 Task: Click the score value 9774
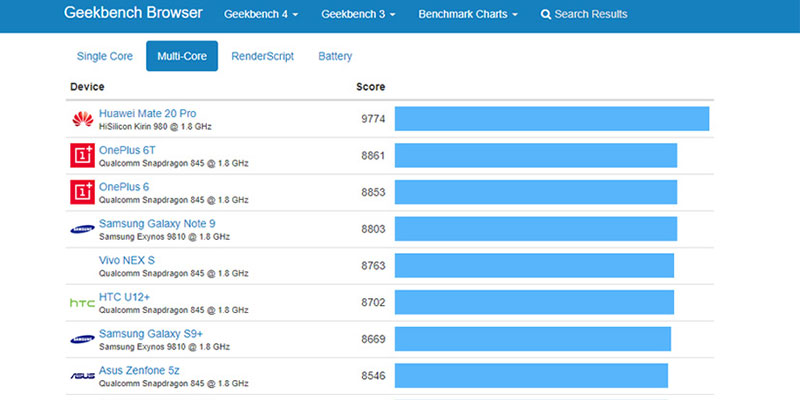[373, 119]
